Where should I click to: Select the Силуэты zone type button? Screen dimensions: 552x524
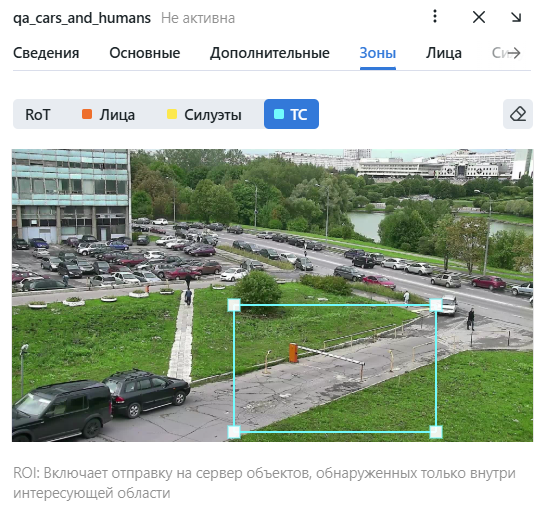pyautogui.click(x=204, y=114)
